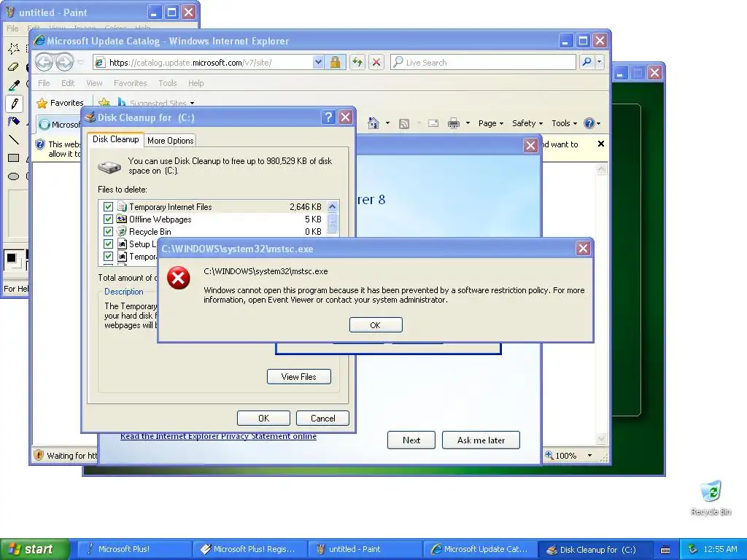Click the View Files button
This screenshot has width=747, height=560.
(298, 377)
